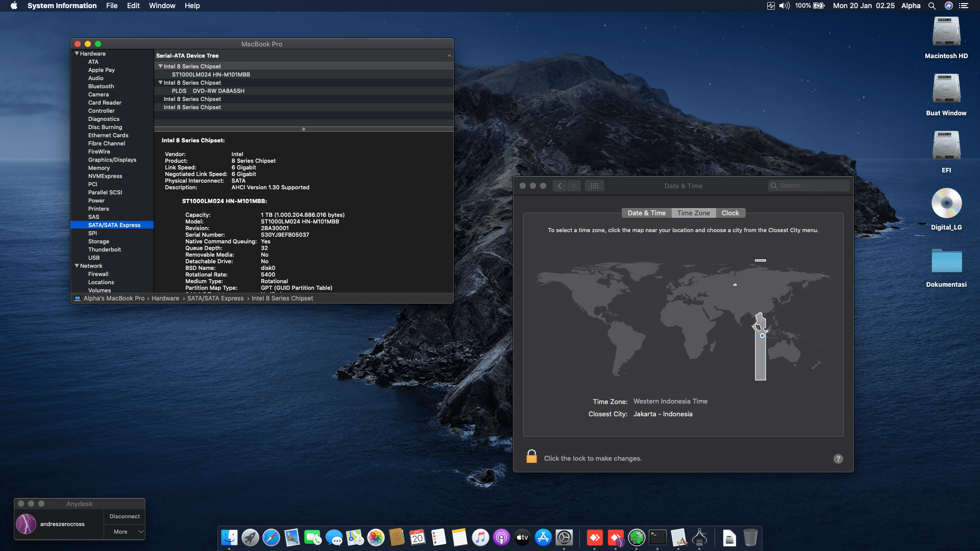Collapse the Hardware section in sidebar
980x551 pixels.
tap(77, 54)
